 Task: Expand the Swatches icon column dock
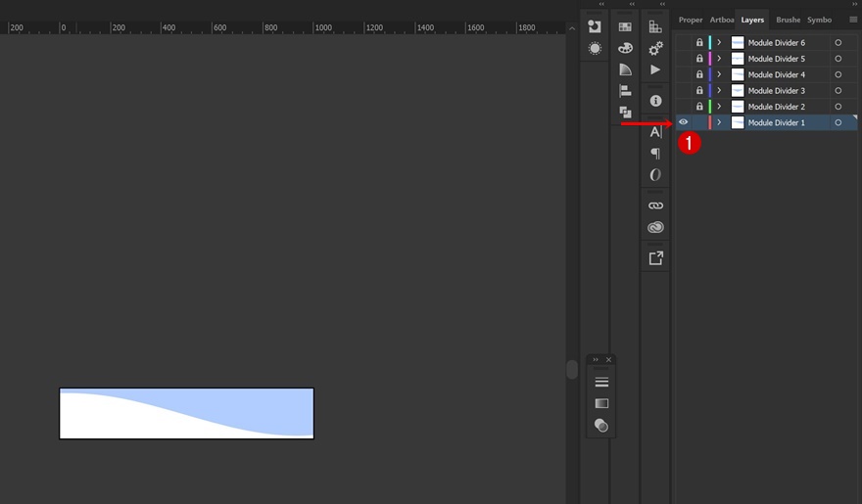click(x=632, y=4)
